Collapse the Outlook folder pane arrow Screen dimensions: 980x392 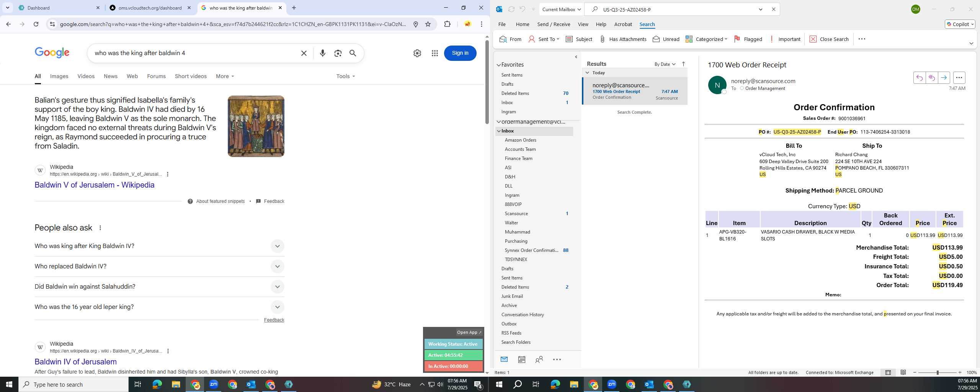[x=576, y=57]
